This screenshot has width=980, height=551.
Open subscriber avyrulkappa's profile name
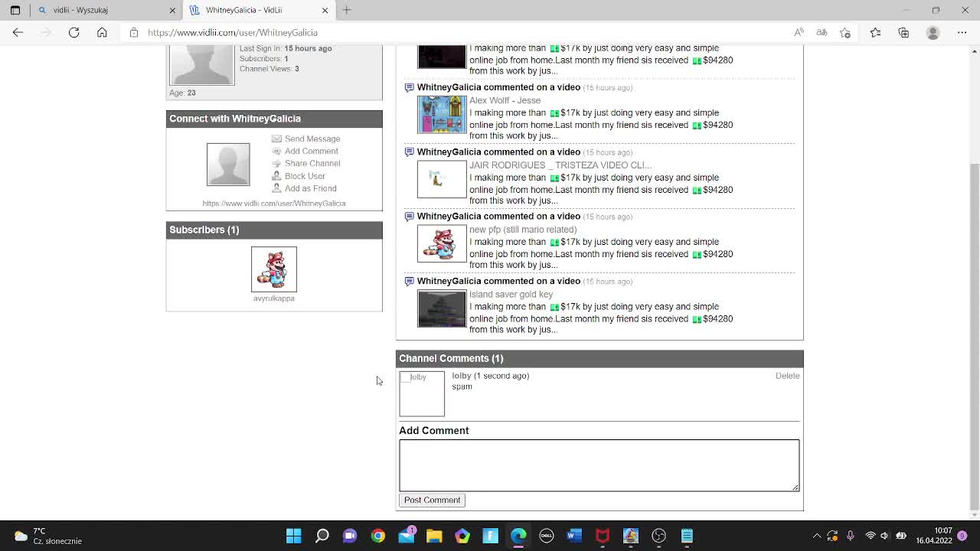coord(274,298)
